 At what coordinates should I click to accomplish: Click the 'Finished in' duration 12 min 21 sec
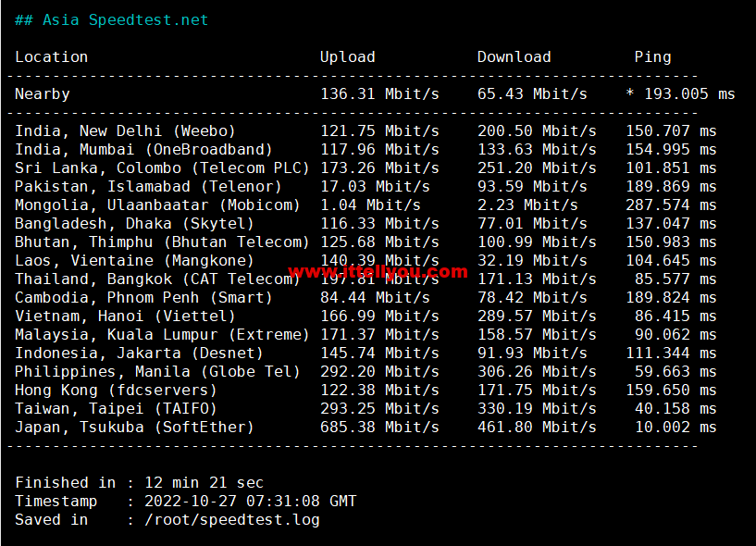pyautogui.click(x=204, y=483)
